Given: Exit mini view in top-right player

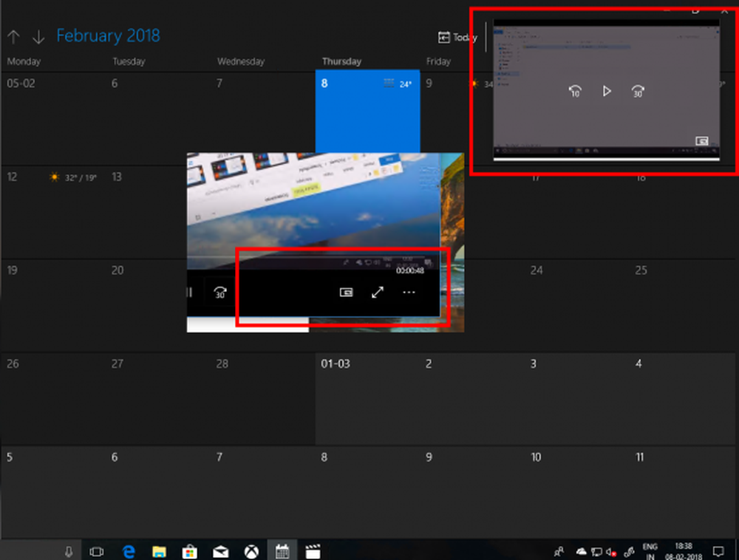Looking at the screenshot, I should 702,141.
